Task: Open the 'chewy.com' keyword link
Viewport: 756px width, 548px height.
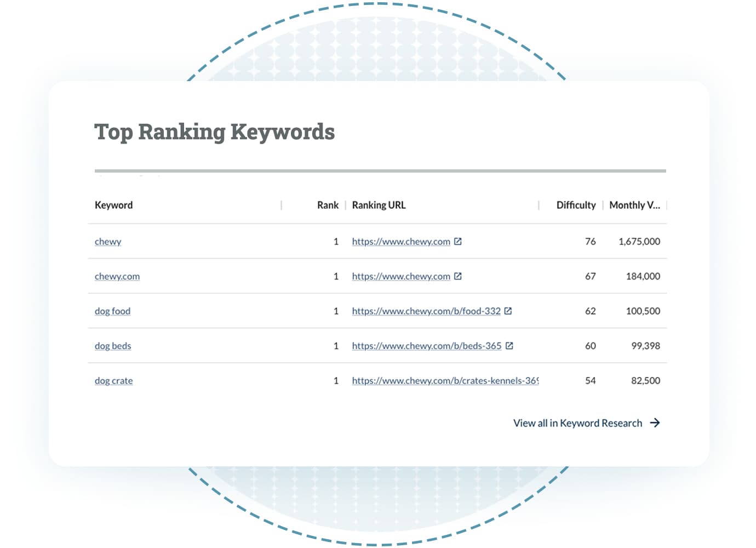Action: pyautogui.click(x=117, y=276)
